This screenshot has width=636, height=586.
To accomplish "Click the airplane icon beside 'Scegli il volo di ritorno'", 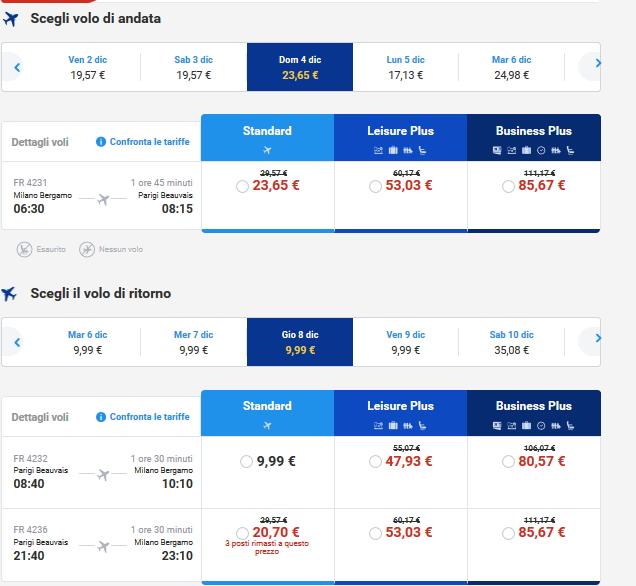I will (x=11, y=293).
